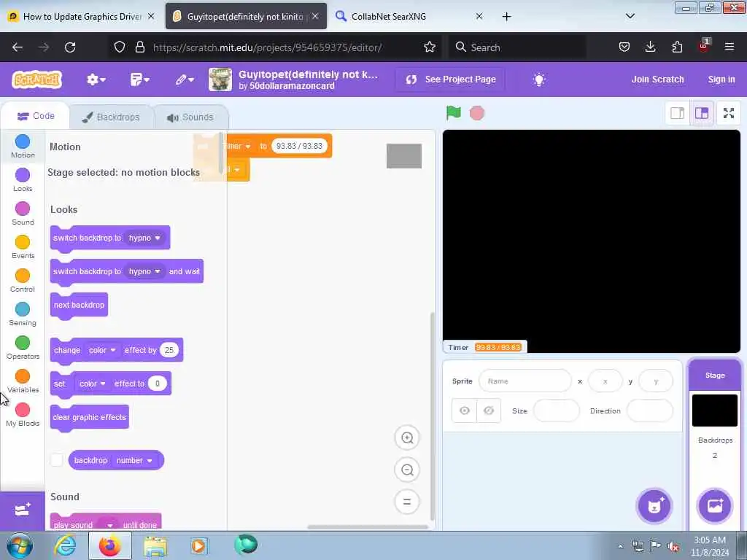The width and height of the screenshot is (747, 560).
Task: Enter full screen stage mode
Action: click(729, 113)
